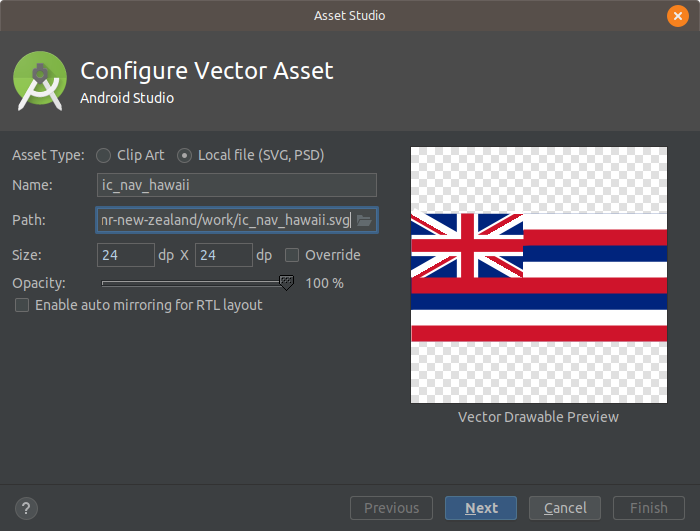Click the height size field
700x531 pixels.
[224, 255]
